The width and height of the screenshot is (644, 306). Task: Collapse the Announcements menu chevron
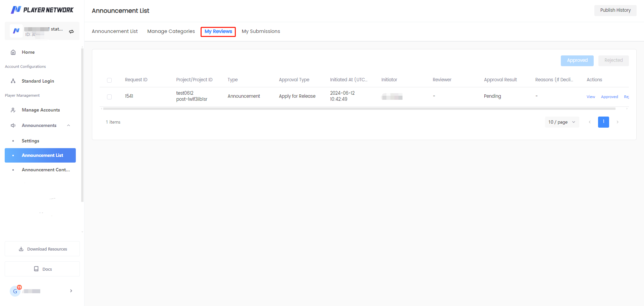68,126
